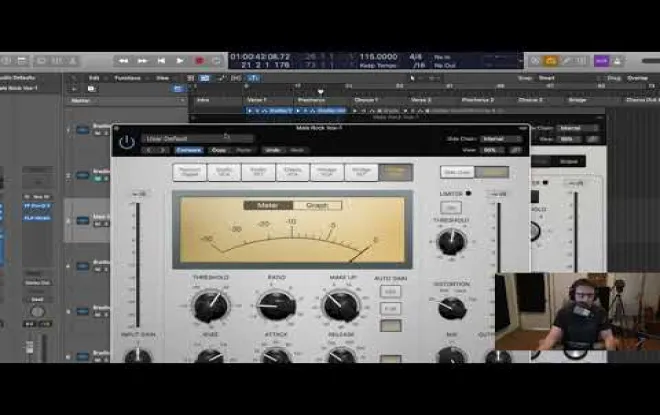Select the Vintage VCA compressor model
The image size is (660, 415).
click(x=327, y=172)
